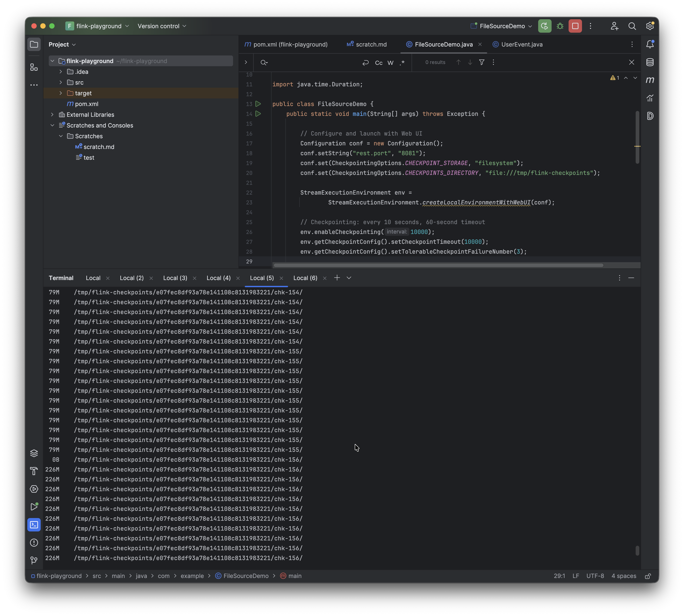Open Project view options dropdown
The height and width of the screenshot is (616, 684).
62,44
